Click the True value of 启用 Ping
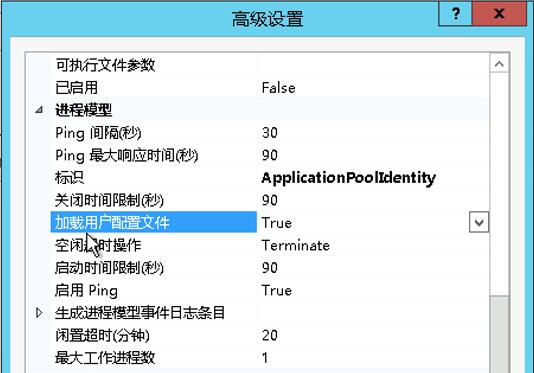534x373 pixels. click(x=277, y=291)
